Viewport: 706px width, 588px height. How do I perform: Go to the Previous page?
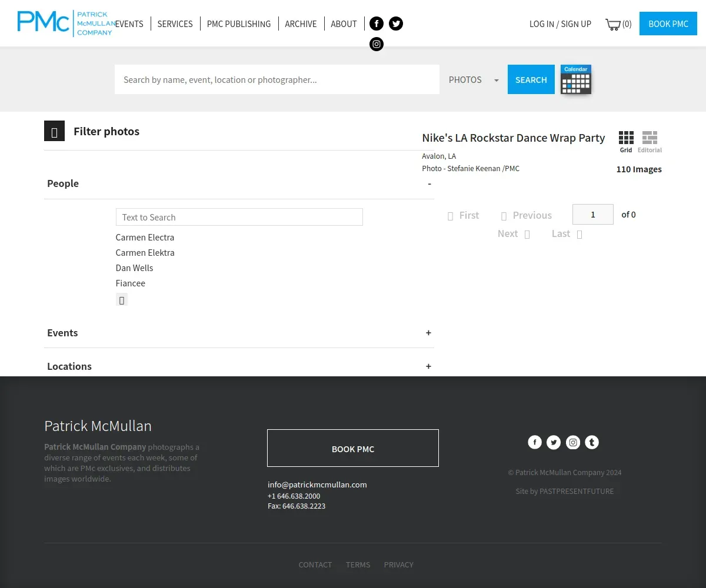click(527, 215)
